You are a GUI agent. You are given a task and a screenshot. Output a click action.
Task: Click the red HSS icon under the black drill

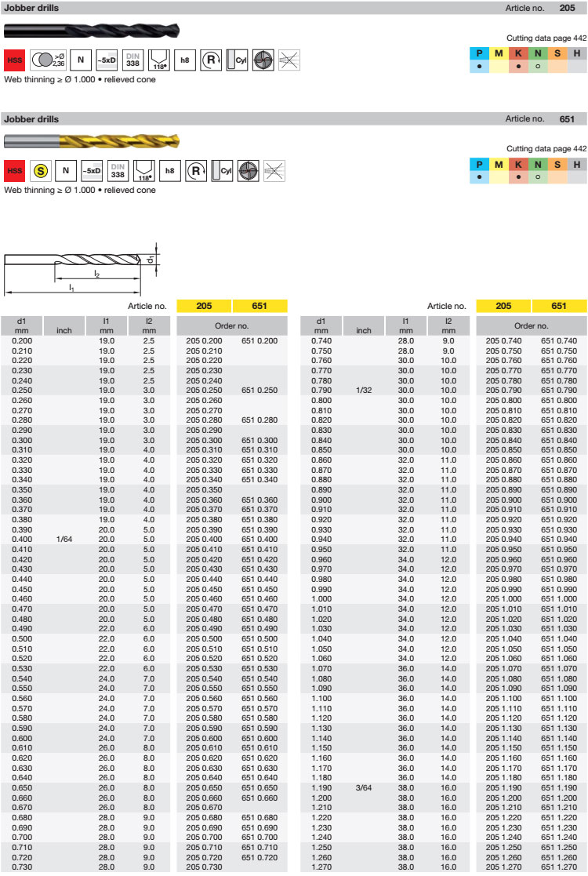13,60
